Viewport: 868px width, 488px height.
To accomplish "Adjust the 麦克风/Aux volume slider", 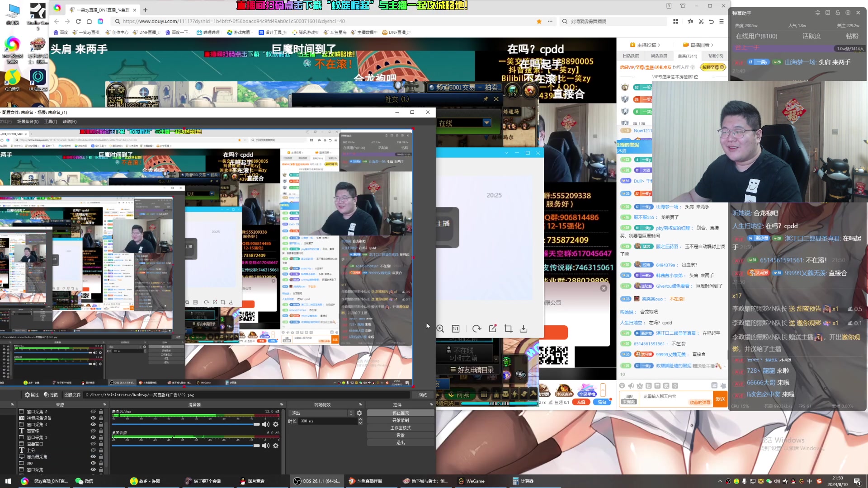I will [x=186, y=424].
